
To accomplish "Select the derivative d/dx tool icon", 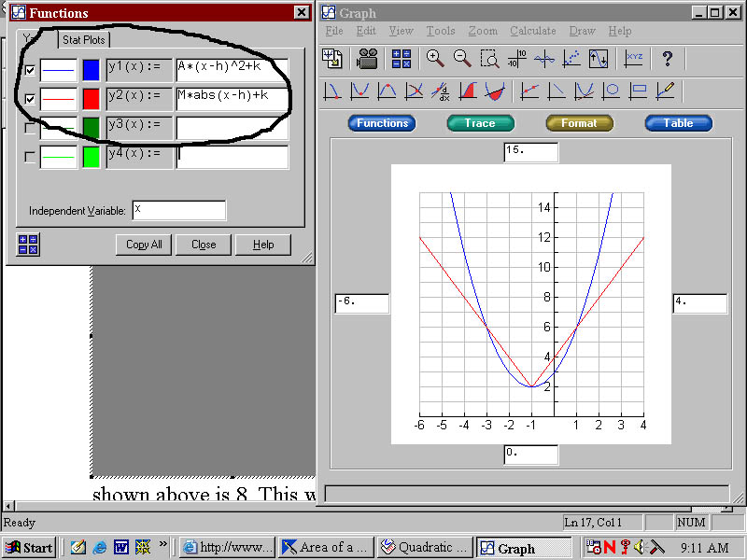I will [x=441, y=91].
